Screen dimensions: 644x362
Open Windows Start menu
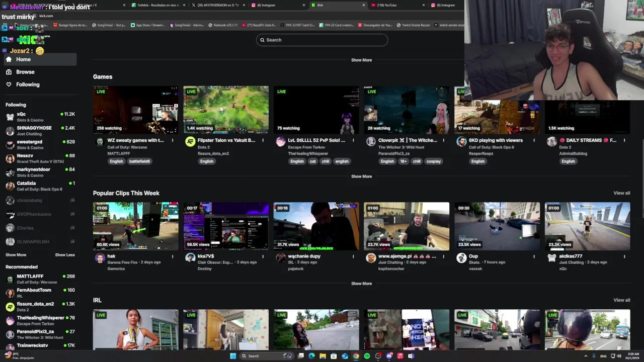[x=233, y=356]
